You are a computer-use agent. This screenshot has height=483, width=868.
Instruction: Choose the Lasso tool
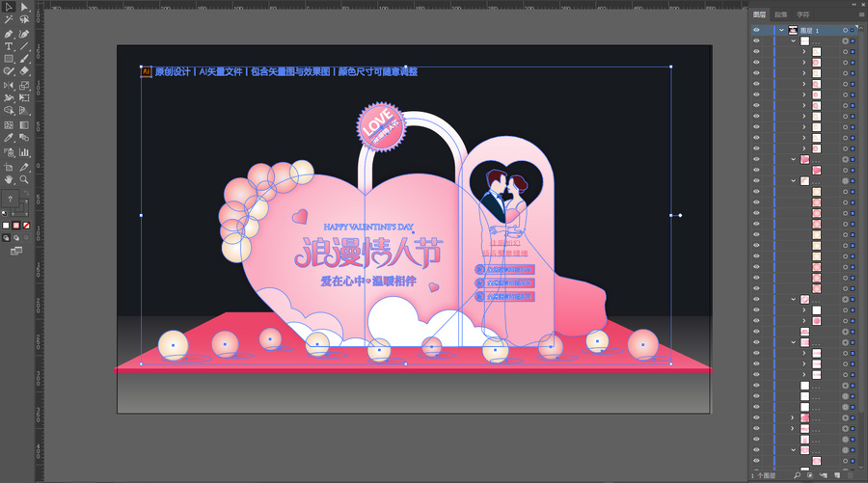point(24,20)
